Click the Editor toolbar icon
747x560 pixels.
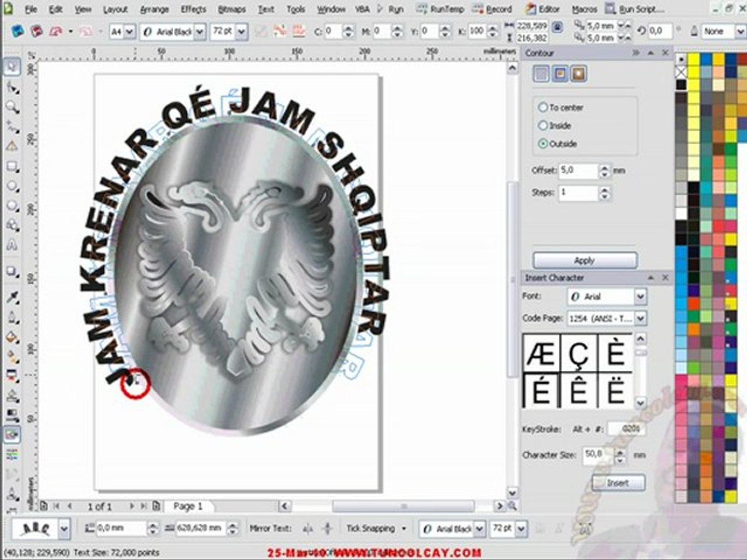coord(531,9)
